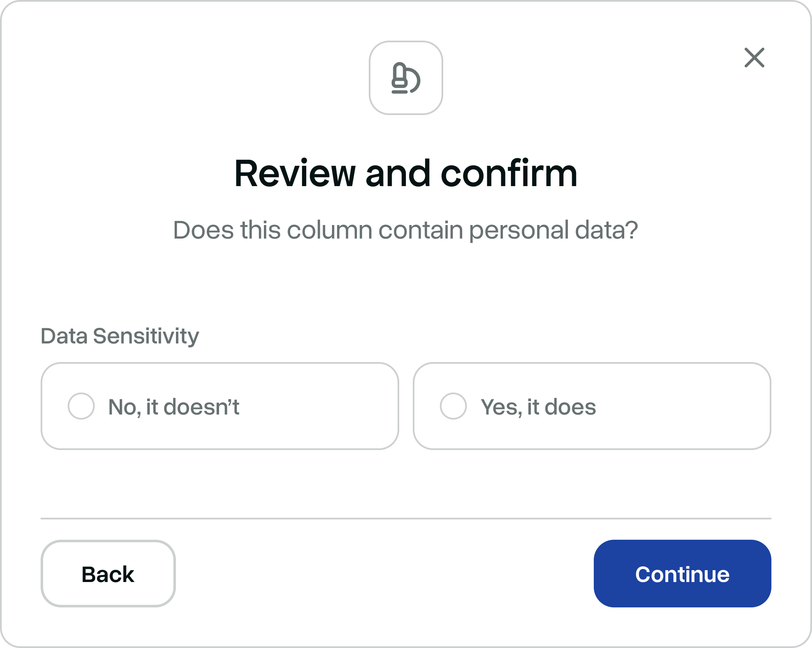Return to the previous step
The image size is (812, 648).
coord(108,574)
